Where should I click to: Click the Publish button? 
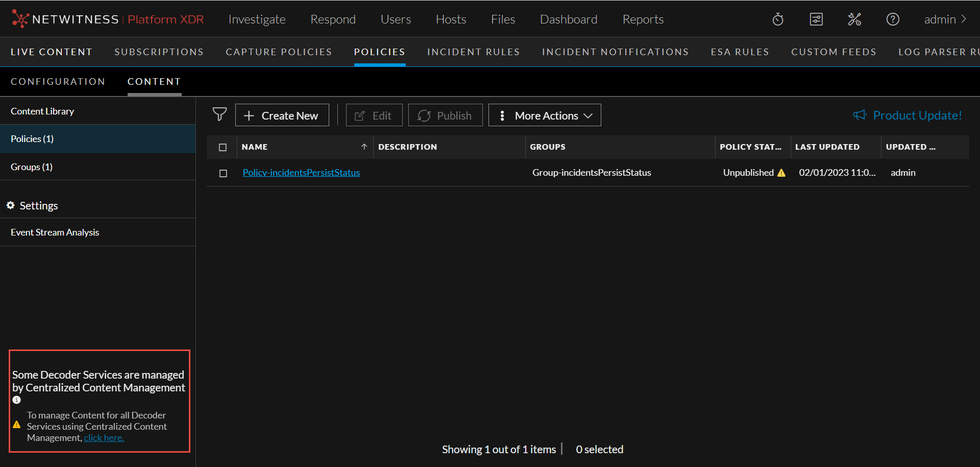[x=445, y=115]
